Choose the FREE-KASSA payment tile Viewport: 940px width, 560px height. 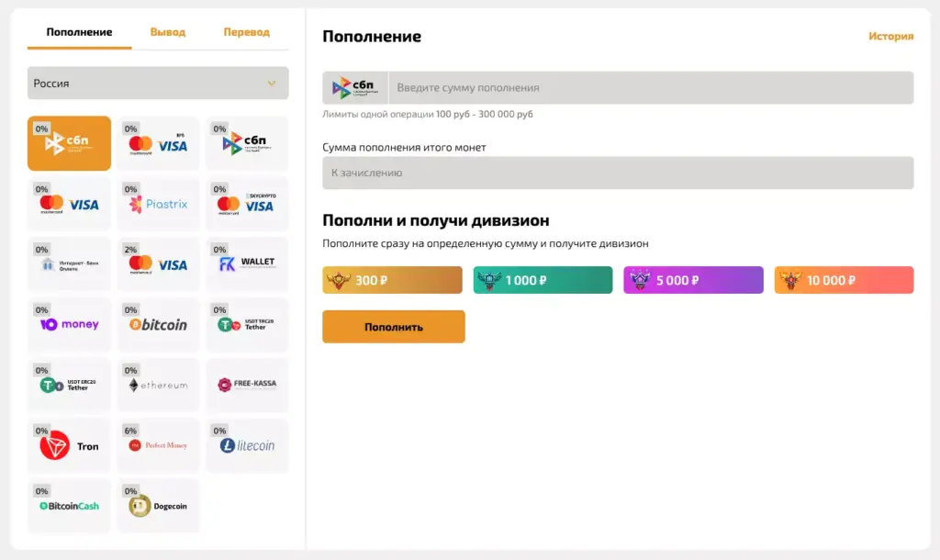point(246,384)
